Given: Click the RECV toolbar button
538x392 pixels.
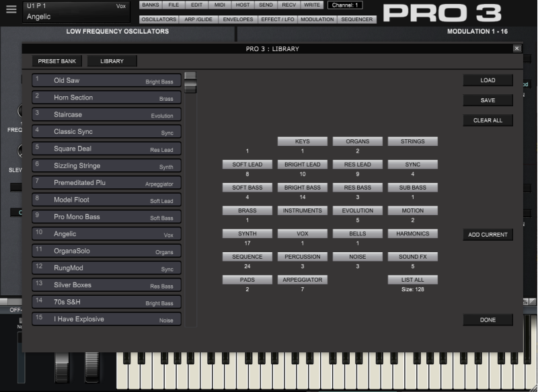Looking at the screenshot, I should tap(288, 4).
